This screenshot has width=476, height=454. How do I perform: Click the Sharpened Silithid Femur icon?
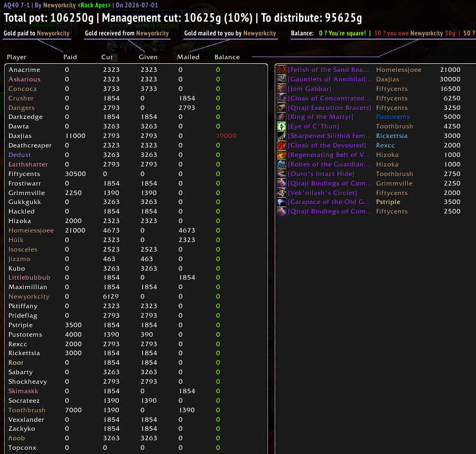(x=282, y=136)
